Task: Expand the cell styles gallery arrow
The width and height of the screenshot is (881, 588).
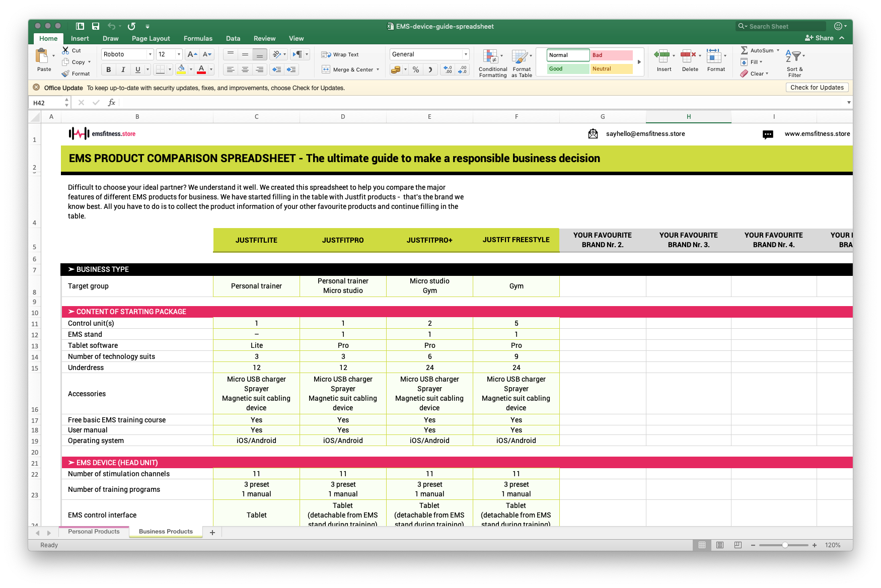Action: tap(639, 62)
